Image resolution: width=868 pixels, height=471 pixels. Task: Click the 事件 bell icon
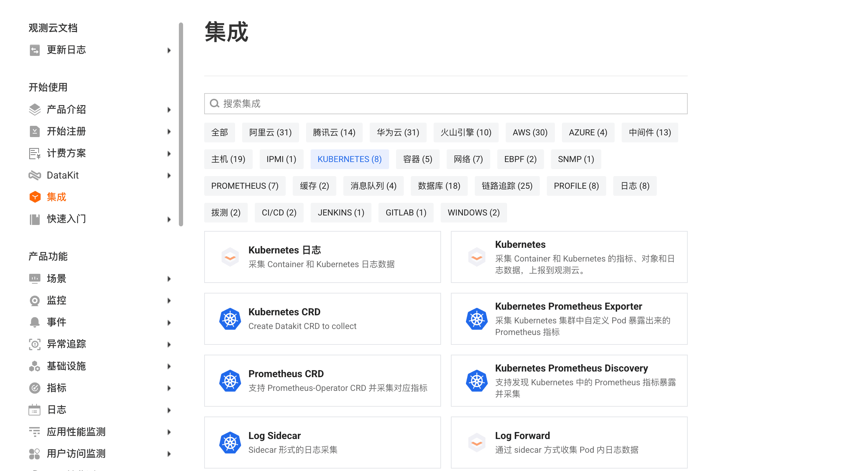pos(34,322)
